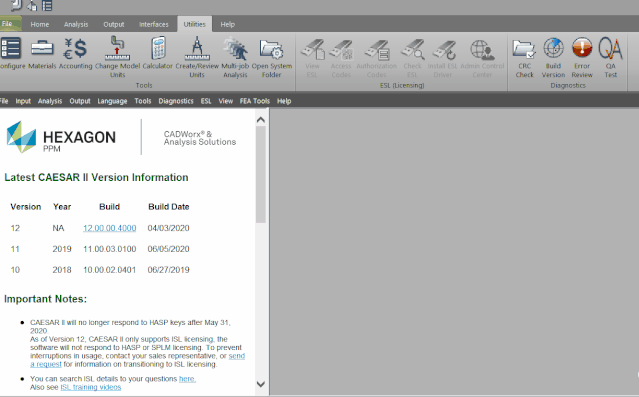Select the Utilities ribbon tab
The width and height of the screenshot is (639, 397).
pyautogui.click(x=194, y=24)
